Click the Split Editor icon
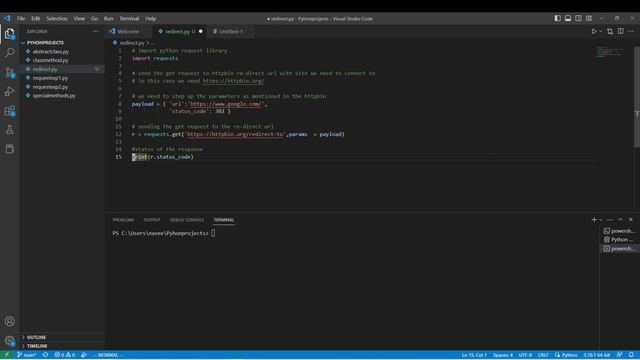The height and width of the screenshot is (360, 640). (620, 31)
